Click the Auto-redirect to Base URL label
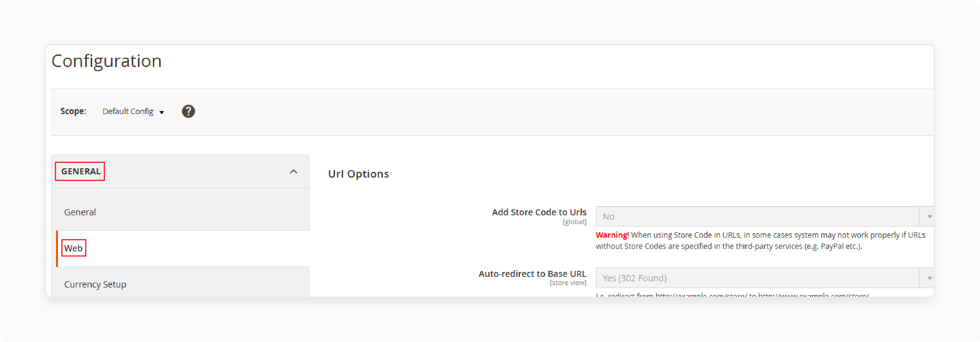The width and height of the screenshot is (980, 342). (532, 273)
